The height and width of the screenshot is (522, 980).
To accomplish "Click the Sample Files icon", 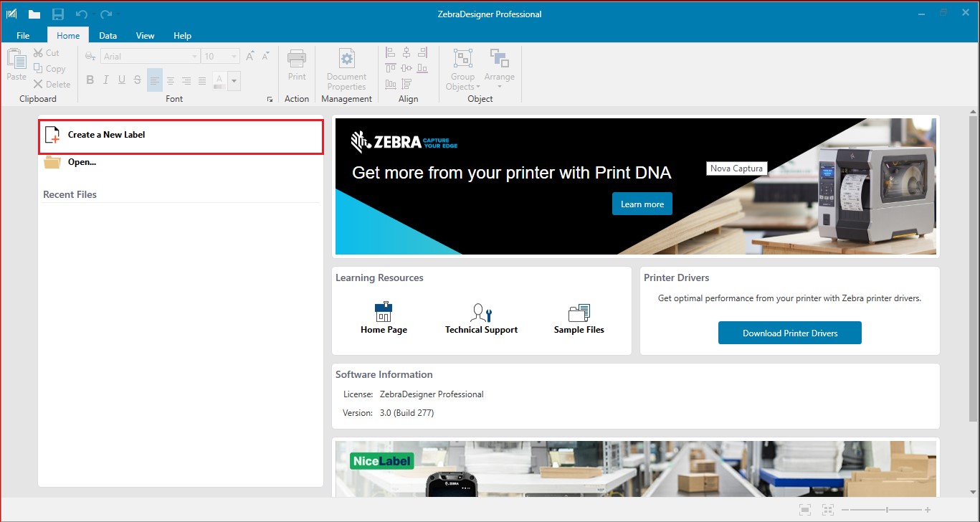I will [579, 313].
